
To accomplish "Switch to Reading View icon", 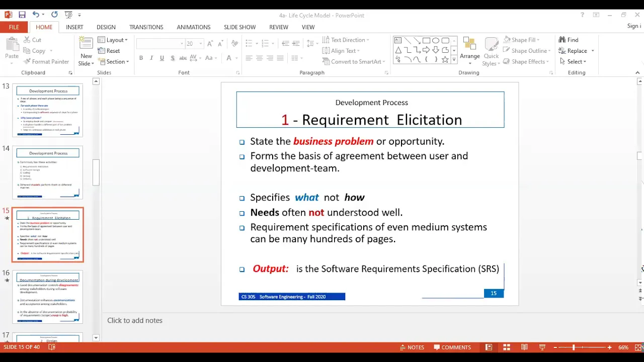I will (524, 347).
